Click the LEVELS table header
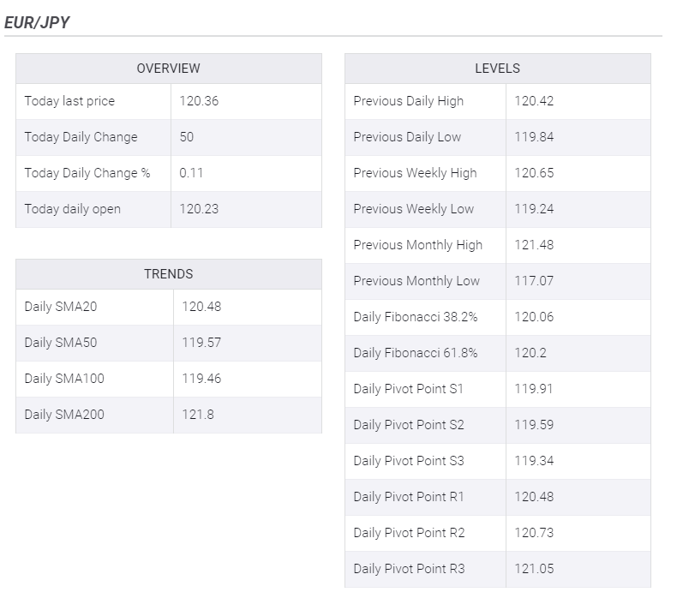The image size is (677, 616). 497,69
